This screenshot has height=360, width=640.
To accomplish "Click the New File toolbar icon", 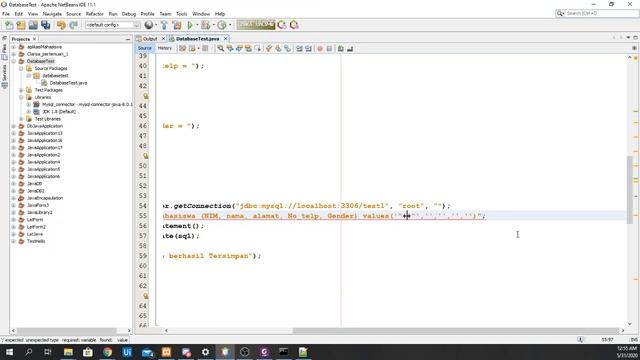I will click(x=9, y=25).
